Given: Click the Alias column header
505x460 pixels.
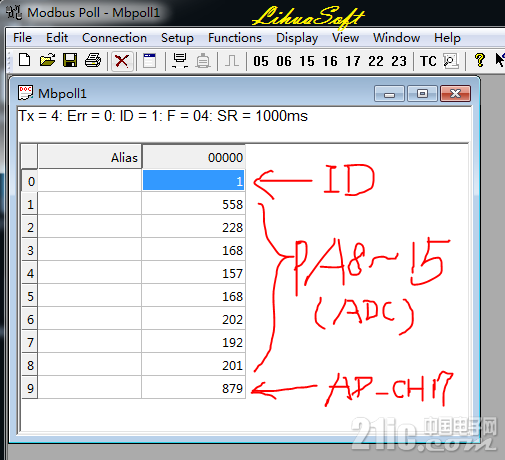Looking at the screenshot, I should click(90, 157).
